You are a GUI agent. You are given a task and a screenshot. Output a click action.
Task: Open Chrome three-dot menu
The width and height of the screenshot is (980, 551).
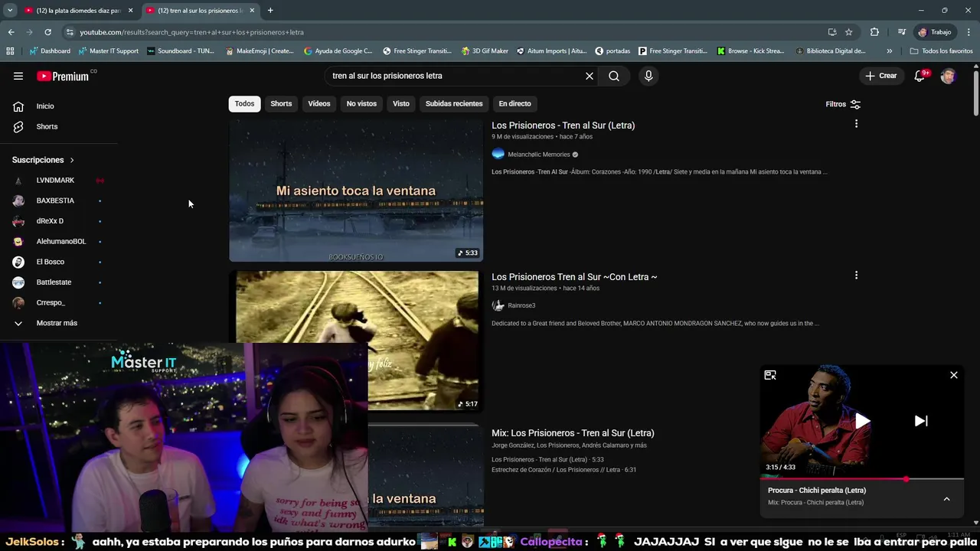point(969,32)
